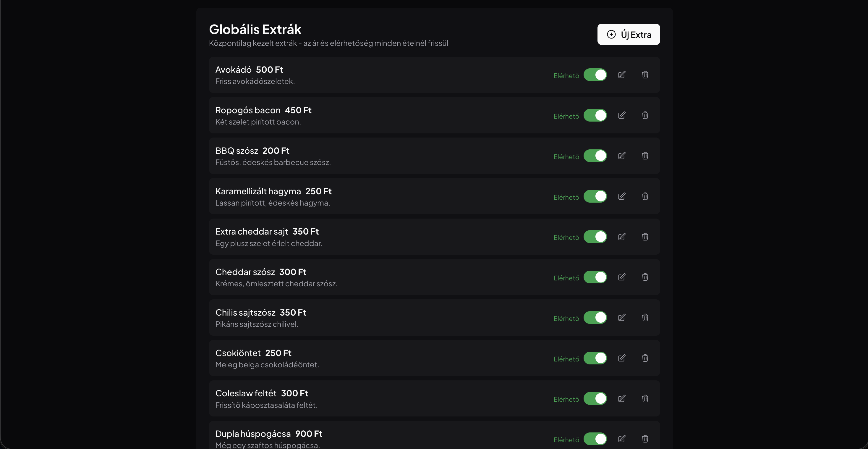Click 'Pikáns sajtszósz chilivel.' description

click(257, 324)
